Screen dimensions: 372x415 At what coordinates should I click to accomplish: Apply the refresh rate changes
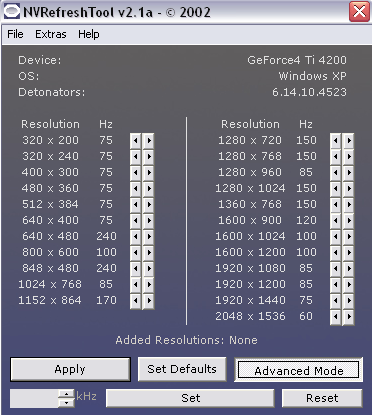[70, 369]
